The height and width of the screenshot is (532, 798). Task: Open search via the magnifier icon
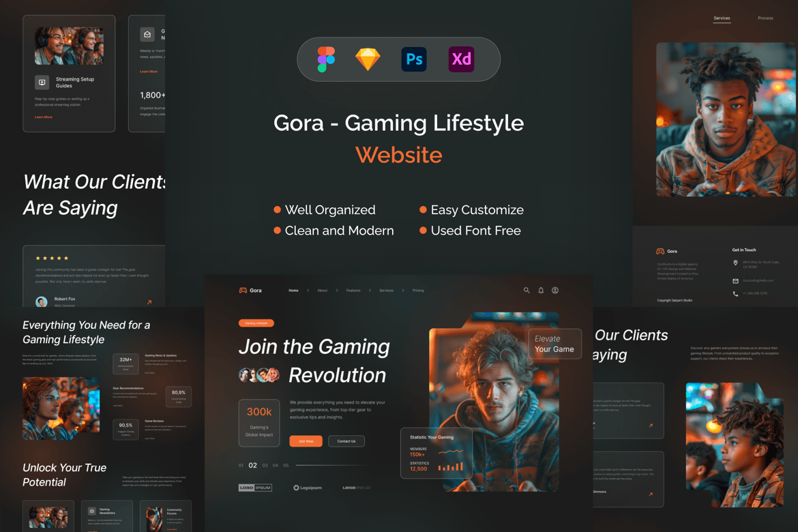pyautogui.click(x=527, y=290)
